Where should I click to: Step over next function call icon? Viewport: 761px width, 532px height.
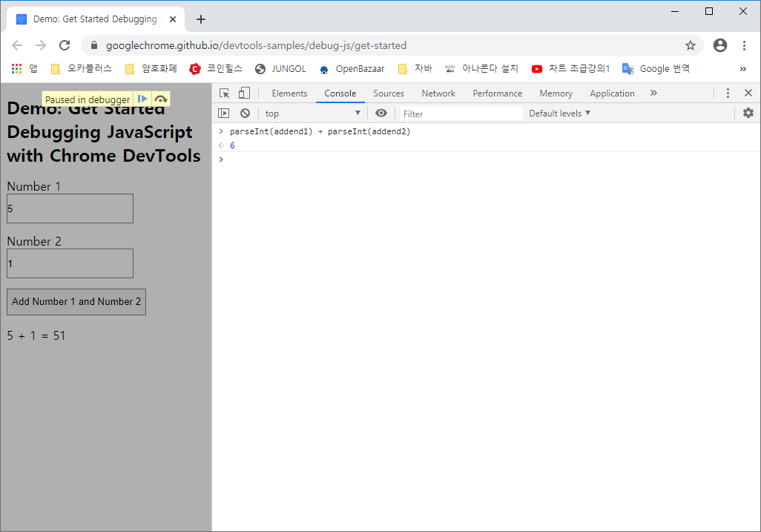click(x=161, y=99)
